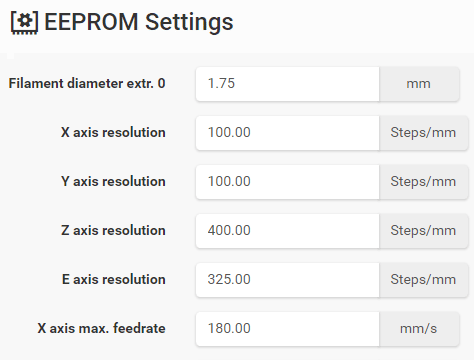
Task: Click into the Z axis resolution input
Action: pos(288,231)
